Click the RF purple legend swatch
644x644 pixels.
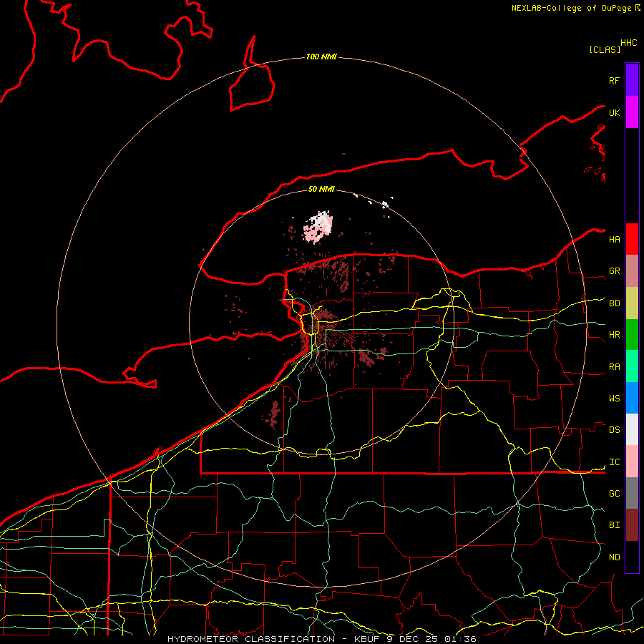(632, 80)
